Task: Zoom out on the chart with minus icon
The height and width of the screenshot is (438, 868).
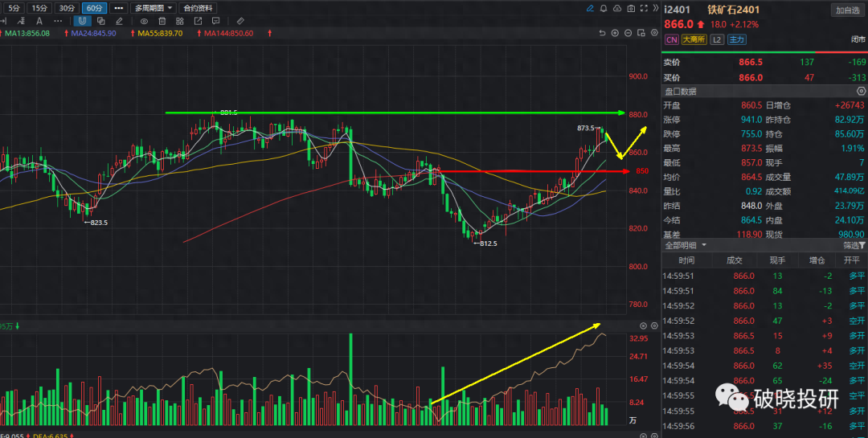Action: point(628,33)
